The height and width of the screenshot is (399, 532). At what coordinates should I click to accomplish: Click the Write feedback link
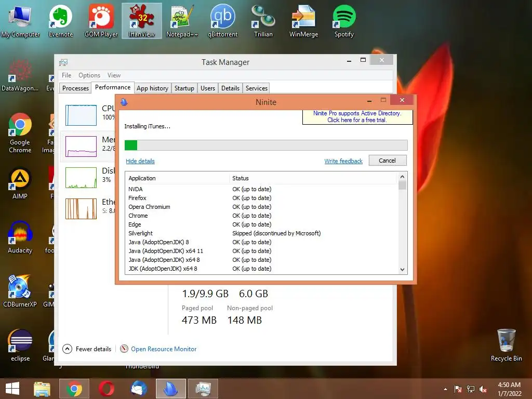(x=343, y=161)
